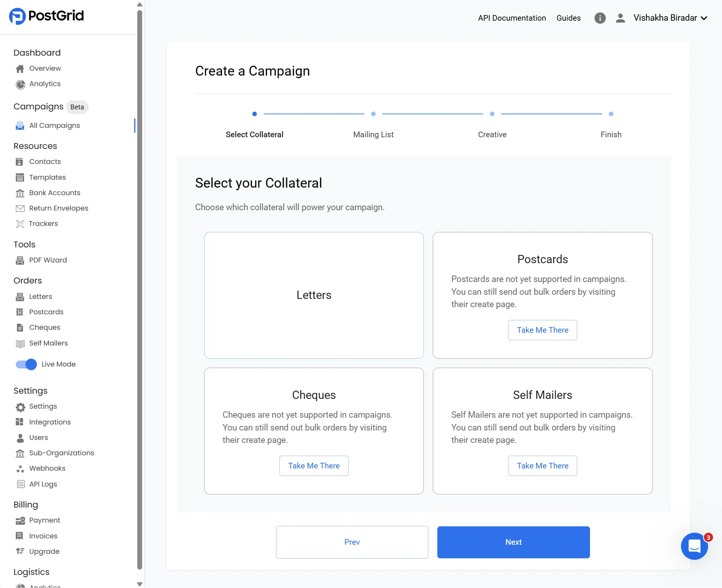Click the Templates icon in Resources

pyautogui.click(x=20, y=177)
